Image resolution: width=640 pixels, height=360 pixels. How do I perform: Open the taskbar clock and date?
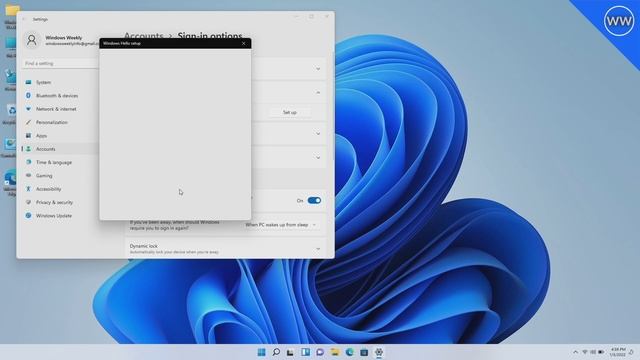(618, 352)
